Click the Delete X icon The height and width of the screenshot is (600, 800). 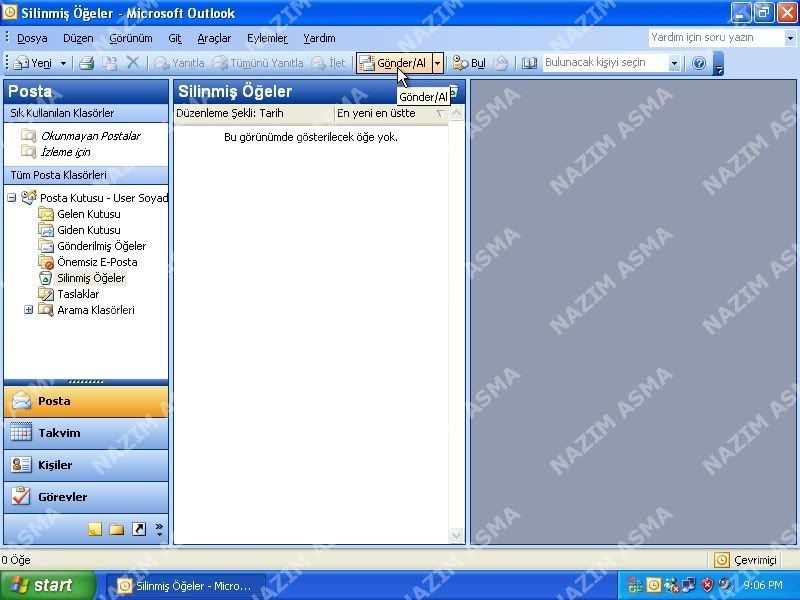[x=132, y=63]
